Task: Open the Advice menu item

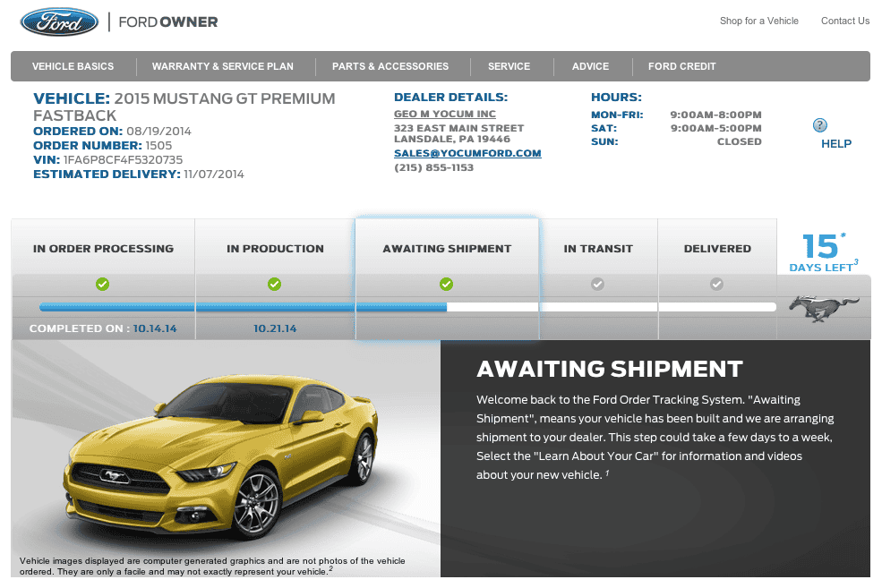Action: tap(590, 66)
